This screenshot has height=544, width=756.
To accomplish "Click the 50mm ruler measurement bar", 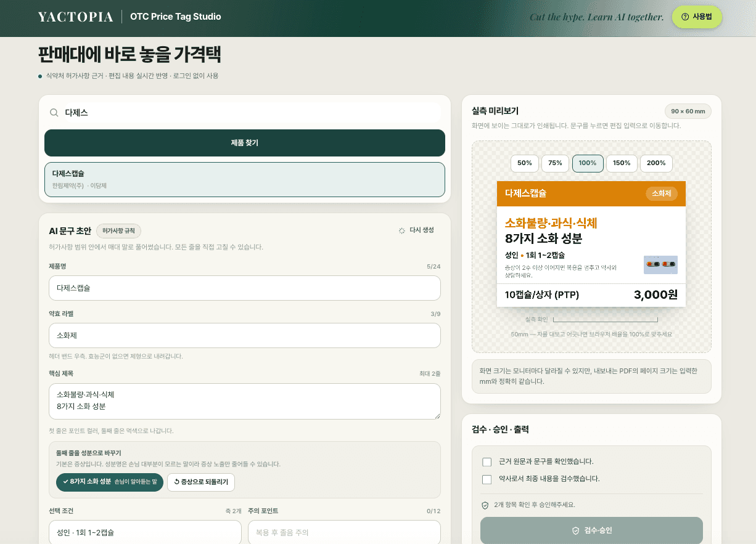I will pyautogui.click(x=605, y=320).
